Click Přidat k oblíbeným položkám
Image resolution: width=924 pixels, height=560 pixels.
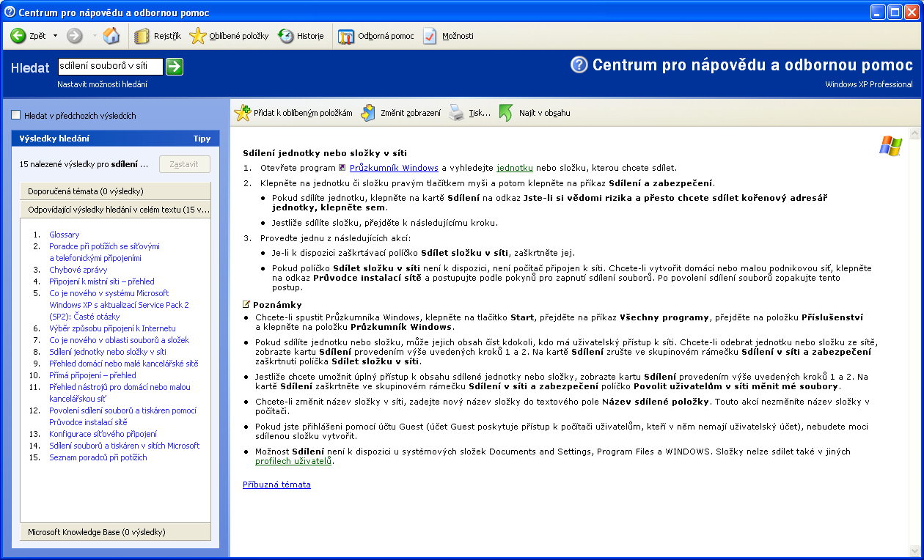click(293, 113)
